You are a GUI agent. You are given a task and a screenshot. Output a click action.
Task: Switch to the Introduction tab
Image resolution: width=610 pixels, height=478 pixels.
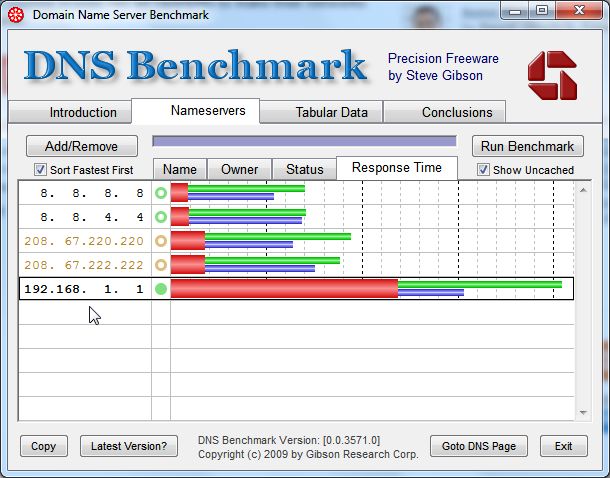click(x=70, y=112)
